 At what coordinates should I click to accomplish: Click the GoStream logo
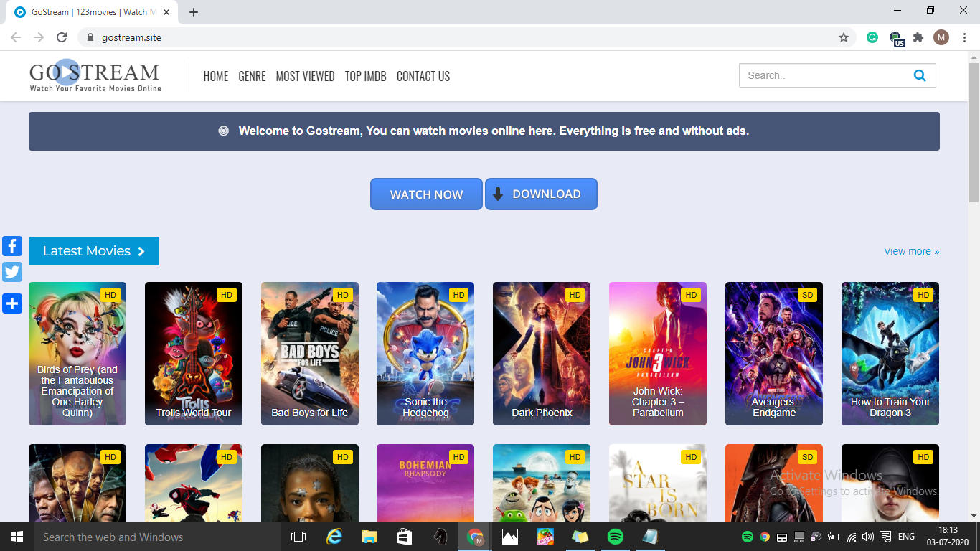[95, 76]
